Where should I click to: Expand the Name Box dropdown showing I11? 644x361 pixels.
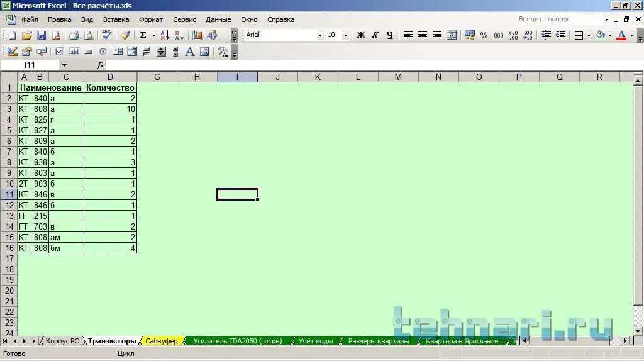pyautogui.click(x=64, y=65)
